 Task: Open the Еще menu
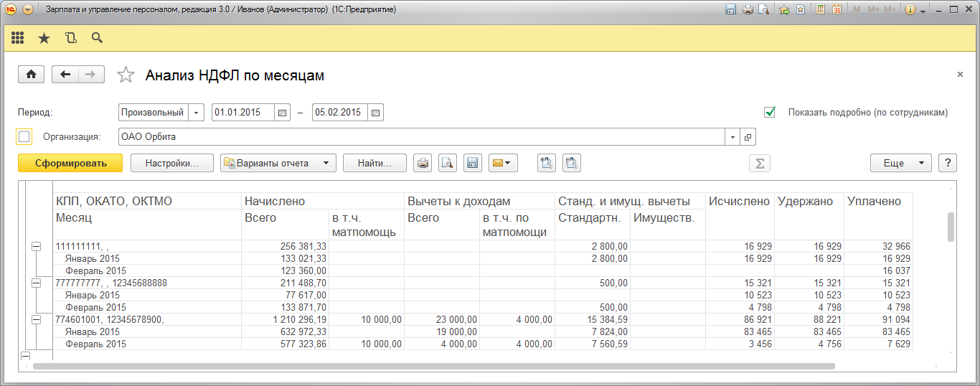[x=900, y=163]
